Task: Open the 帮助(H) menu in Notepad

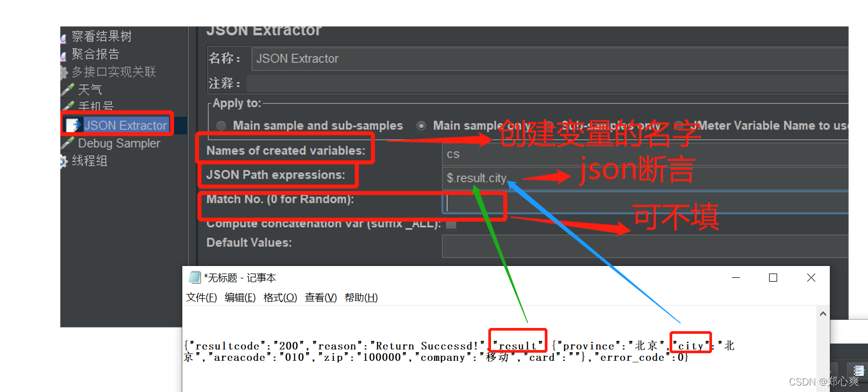Action: coord(361,297)
